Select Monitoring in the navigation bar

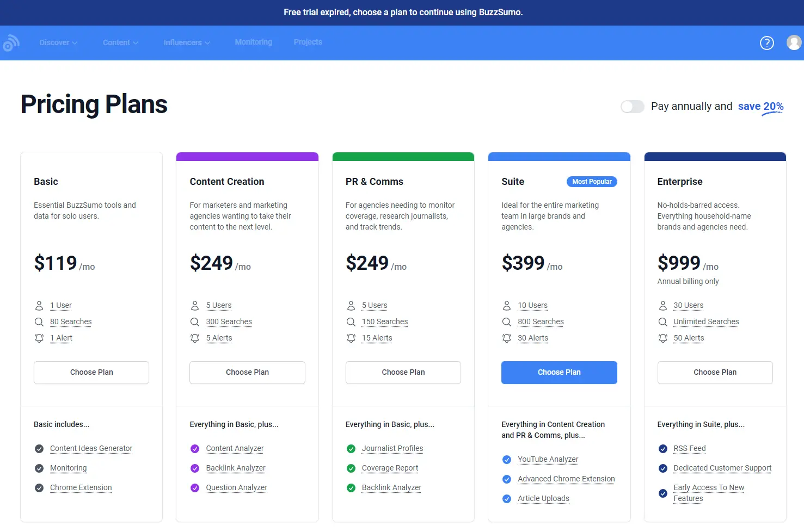(x=253, y=42)
